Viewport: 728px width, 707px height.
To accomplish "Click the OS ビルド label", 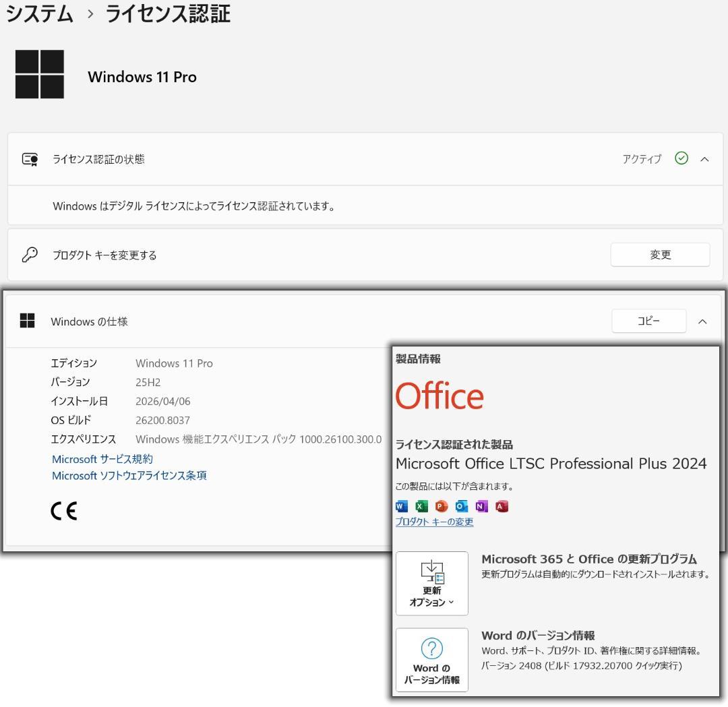I will click(71, 420).
